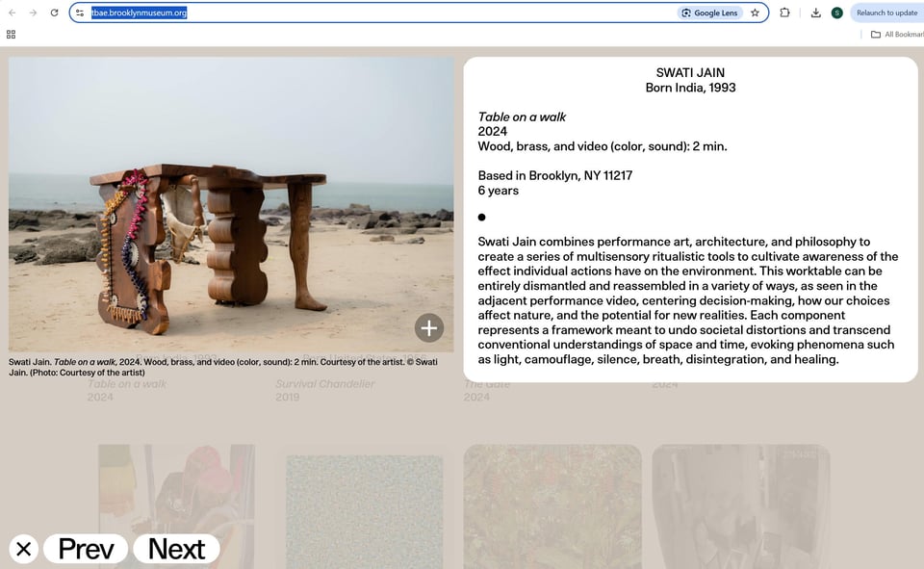
Task: Click Relaunch to update button
Action: [x=886, y=13]
